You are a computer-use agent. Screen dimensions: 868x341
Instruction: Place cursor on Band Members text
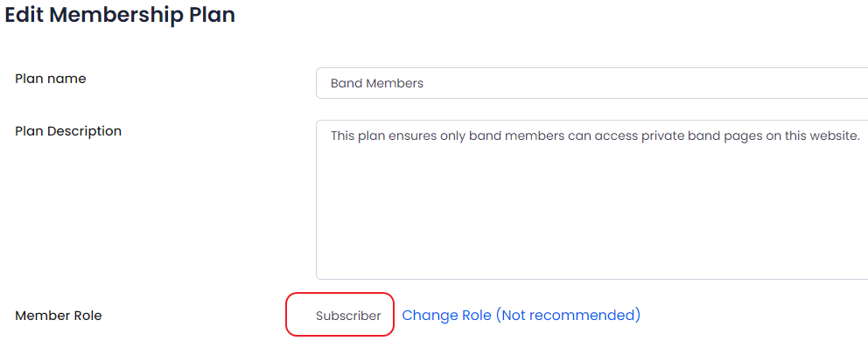point(377,84)
